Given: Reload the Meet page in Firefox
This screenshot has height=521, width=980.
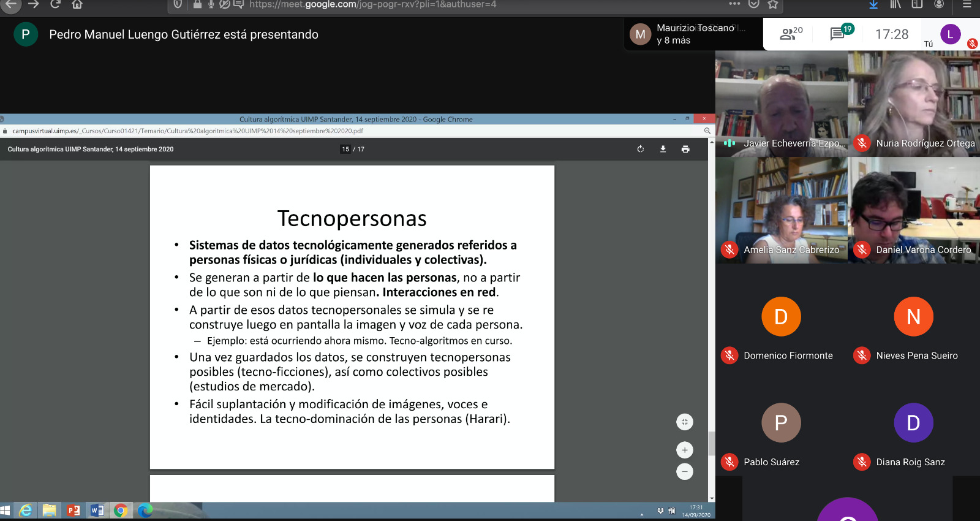Looking at the screenshot, I should point(55,4).
